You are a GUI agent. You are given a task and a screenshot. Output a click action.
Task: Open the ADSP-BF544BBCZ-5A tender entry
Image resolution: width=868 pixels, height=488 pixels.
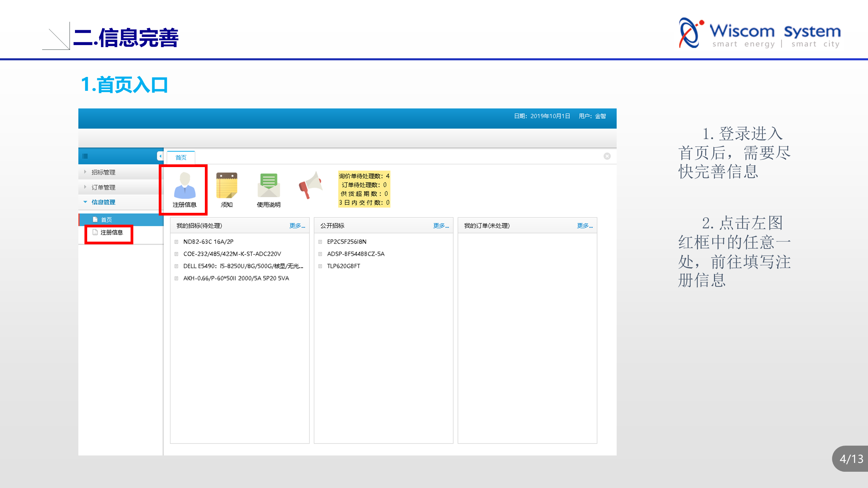pos(355,254)
